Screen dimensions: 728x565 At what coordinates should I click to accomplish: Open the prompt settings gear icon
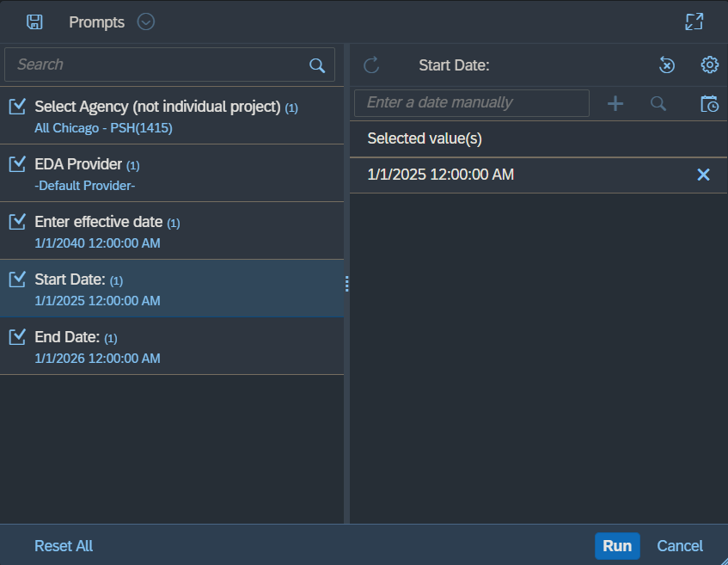[x=709, y=65]
